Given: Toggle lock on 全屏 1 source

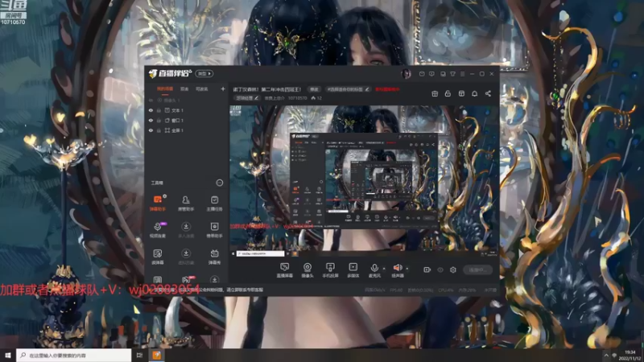Looking at the screenshot, I should [159, 130].
